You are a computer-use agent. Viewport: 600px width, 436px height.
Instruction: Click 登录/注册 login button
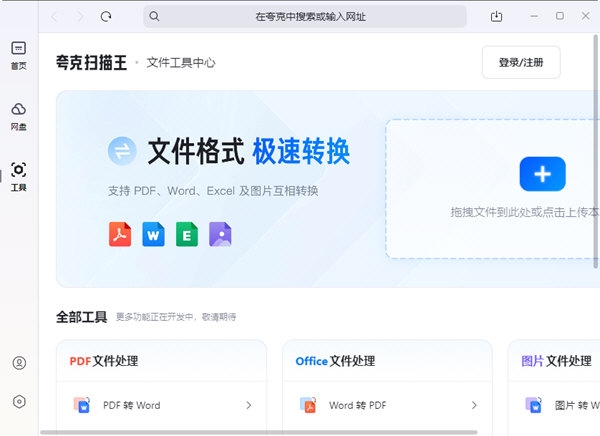(x=521, y=62)
